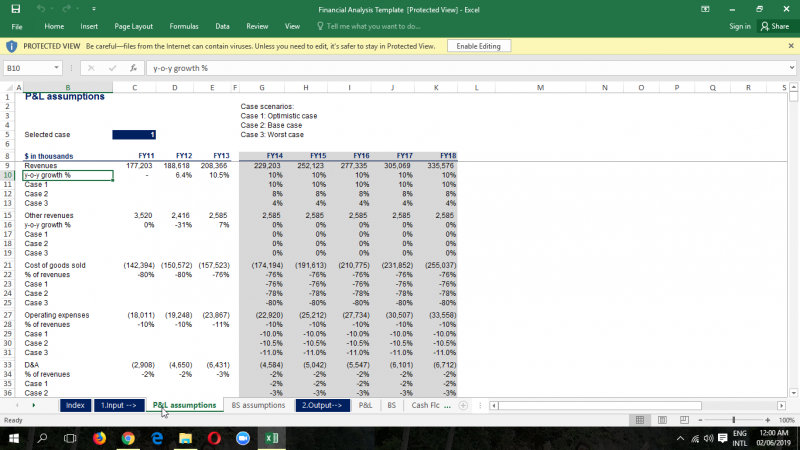Screen dimensions: 800x450
Task: Click the zoom slider in status bar
Action: (x=735, y=420)
